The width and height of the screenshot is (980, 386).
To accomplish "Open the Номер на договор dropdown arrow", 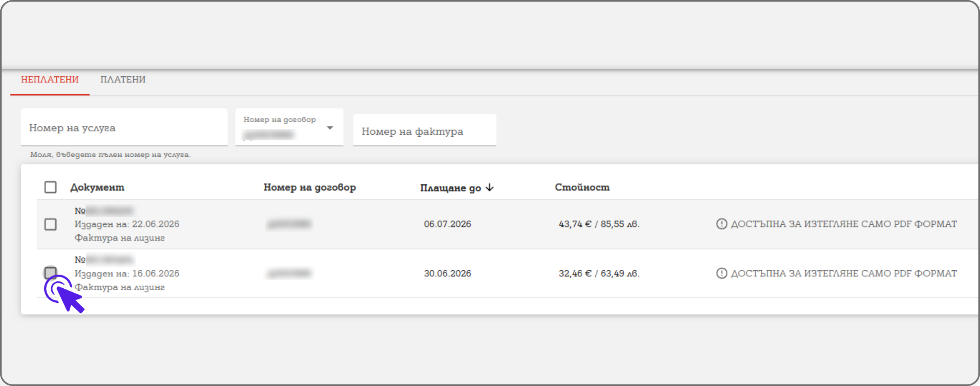I will [x=330, y=128].
